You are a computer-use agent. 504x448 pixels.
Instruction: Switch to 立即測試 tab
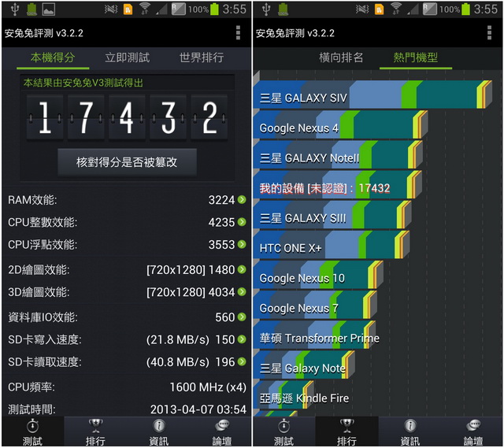128,57
